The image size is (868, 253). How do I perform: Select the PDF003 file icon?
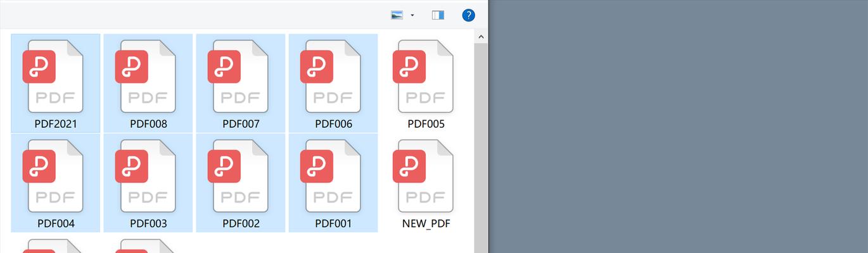tap(146, 176)
